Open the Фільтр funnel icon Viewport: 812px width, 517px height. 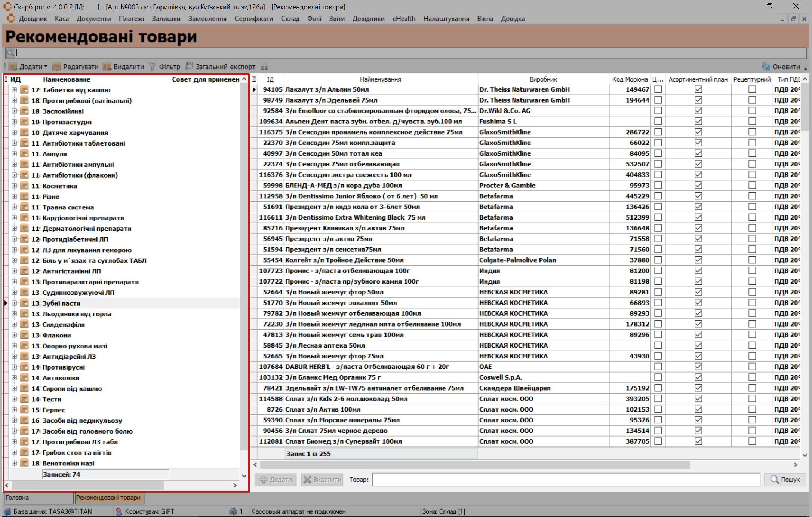tap(153, 67)
